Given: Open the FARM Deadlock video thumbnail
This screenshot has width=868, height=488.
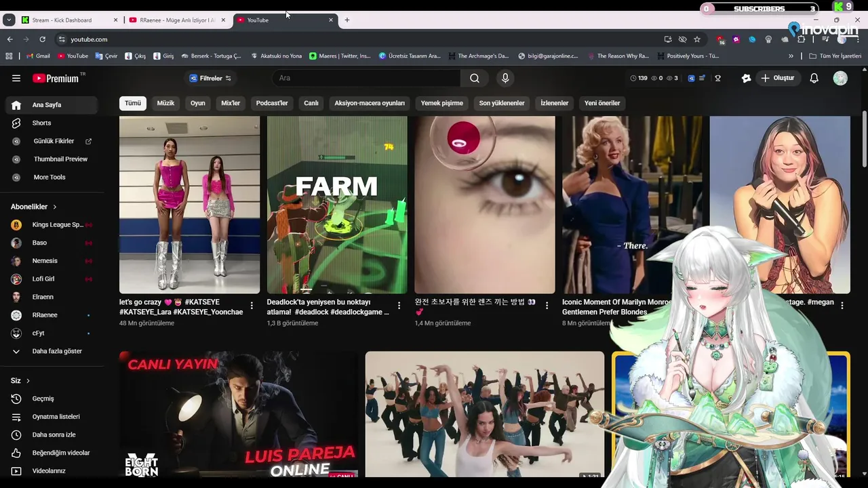Looking at the screenshot, I should [337, 205].
